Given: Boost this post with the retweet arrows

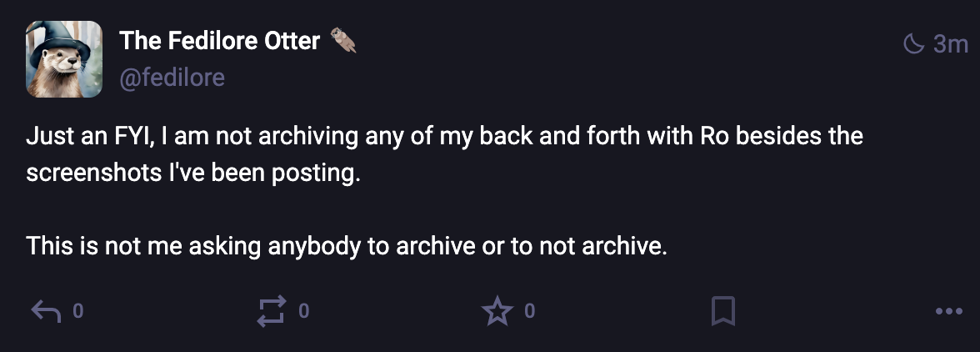Looking at the screenshot, I should pos(272,312).
